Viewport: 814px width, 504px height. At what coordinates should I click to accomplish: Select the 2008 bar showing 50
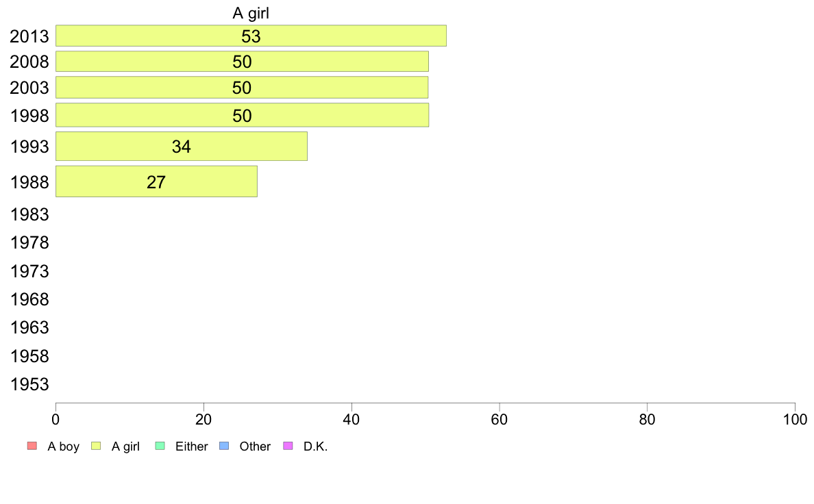[243, 61]
